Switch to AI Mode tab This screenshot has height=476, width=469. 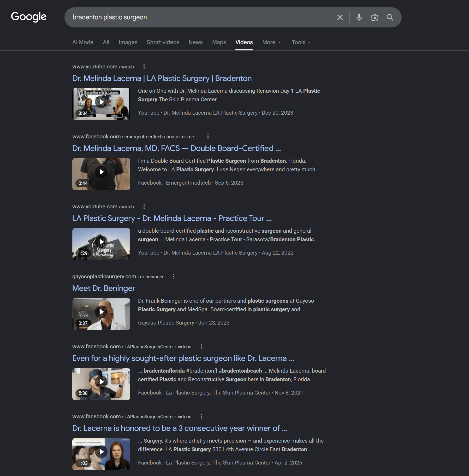[x=83, y=42]
